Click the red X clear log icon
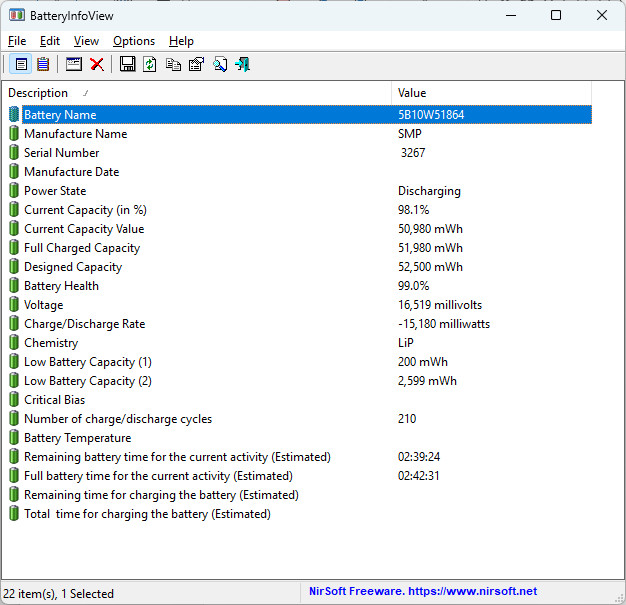 [x=97, y=64]
